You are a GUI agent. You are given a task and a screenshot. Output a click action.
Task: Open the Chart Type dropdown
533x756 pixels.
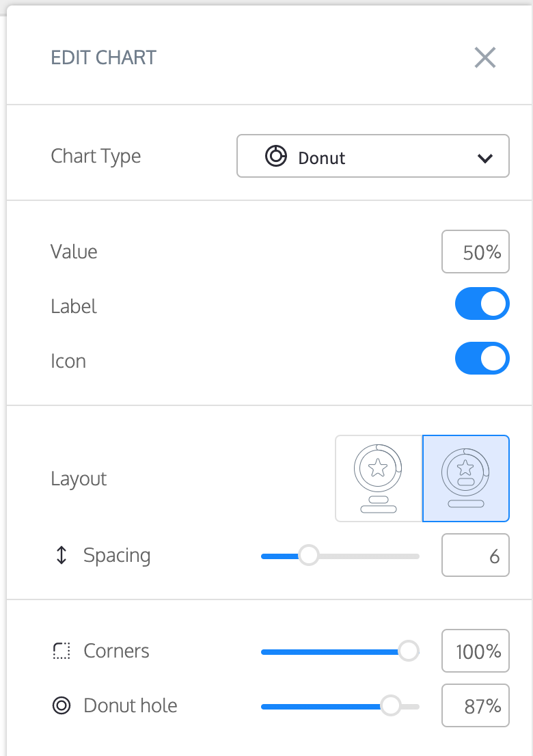click(x=373, y=157)
